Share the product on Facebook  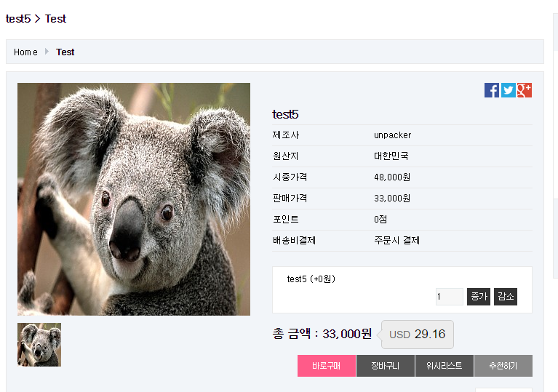492,90
